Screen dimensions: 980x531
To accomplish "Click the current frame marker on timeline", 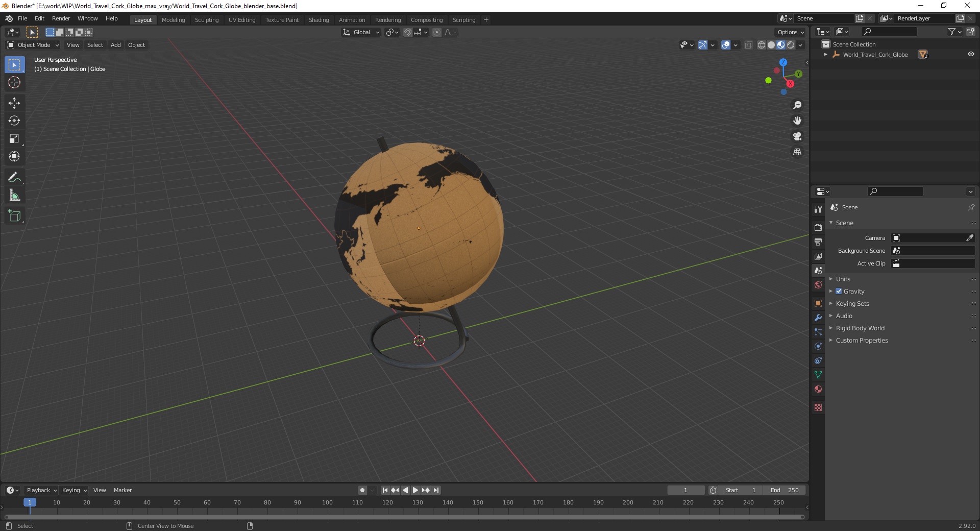I will (x=30, y=502).
